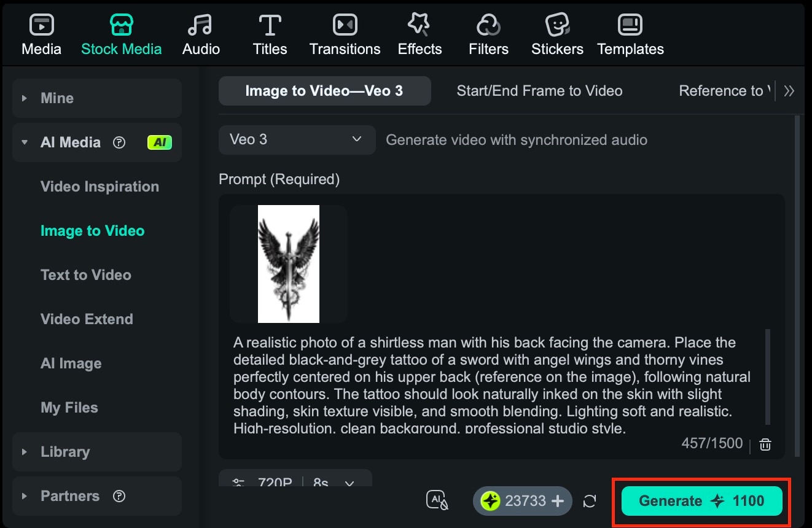Screen dimensions: 812x528
Task: Browse the Effects library
Action: click(x=420, y=33)
